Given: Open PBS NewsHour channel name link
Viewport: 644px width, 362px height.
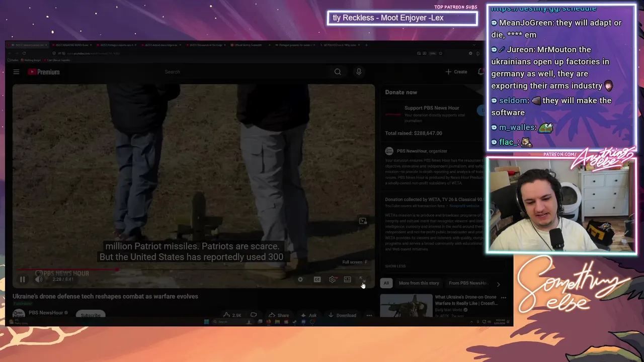Looking at the screenshot, I should (x=46, y=313).
